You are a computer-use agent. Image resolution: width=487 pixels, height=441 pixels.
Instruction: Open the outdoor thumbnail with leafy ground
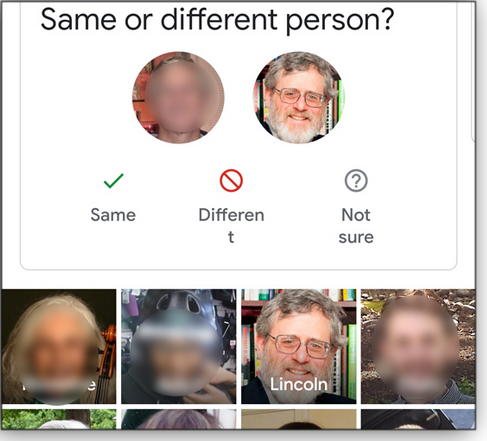click(418, 346)
